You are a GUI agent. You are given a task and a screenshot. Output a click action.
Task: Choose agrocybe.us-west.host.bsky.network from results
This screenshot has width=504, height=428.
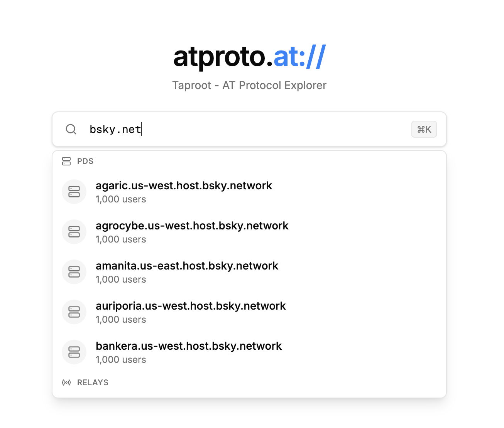[192, 226]
